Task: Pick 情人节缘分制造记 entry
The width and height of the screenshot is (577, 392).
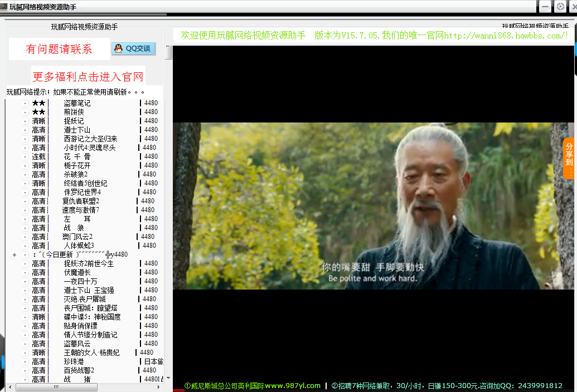Action: point(90,335)
